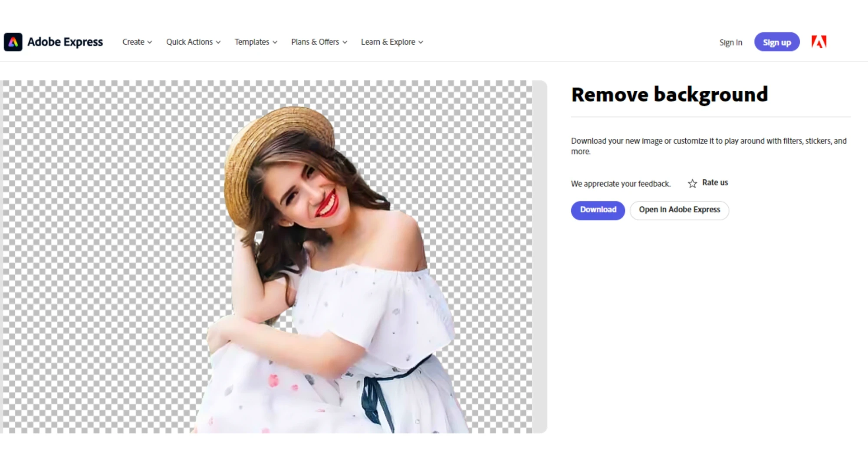Click the chevron next to Create
The height and width of the screenshot is (469, 868).
pos(150,43)
